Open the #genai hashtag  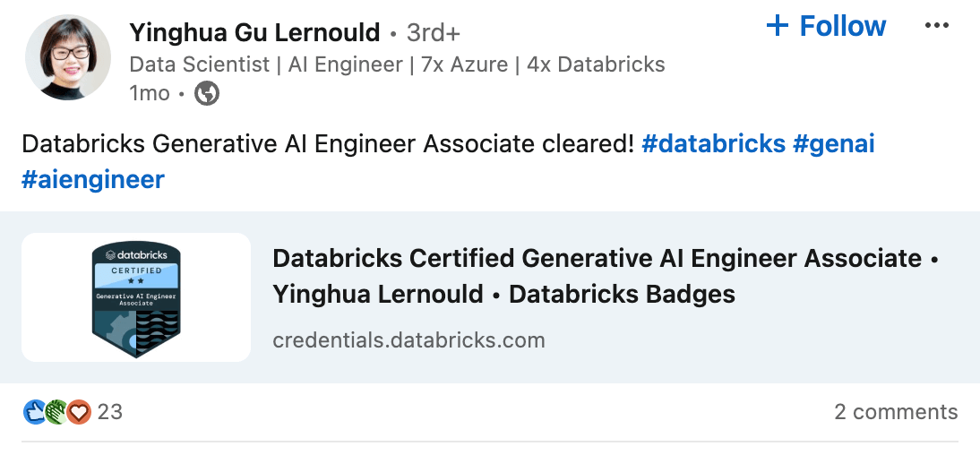coord(833,144)
